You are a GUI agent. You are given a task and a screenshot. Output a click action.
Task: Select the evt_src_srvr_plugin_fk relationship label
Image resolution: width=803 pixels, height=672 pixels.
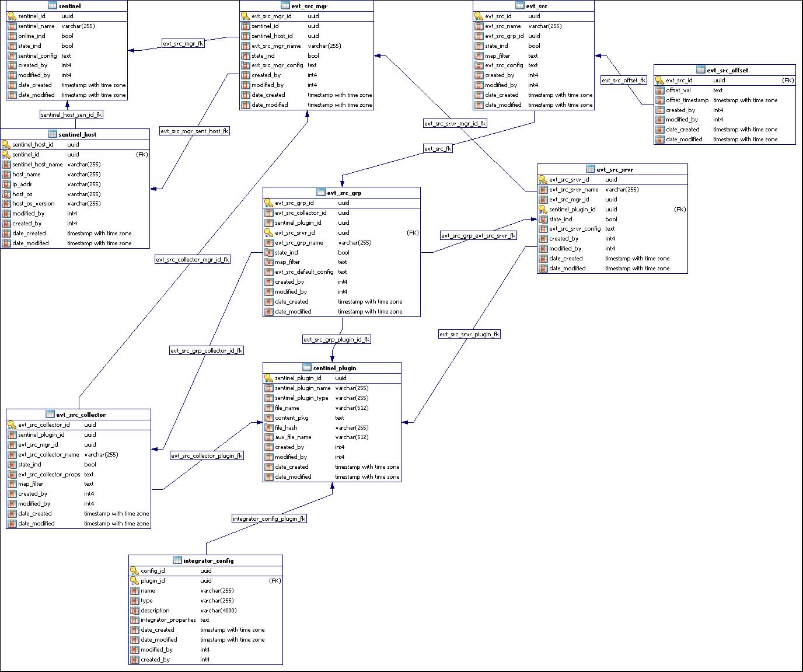[x=469, y=335]
